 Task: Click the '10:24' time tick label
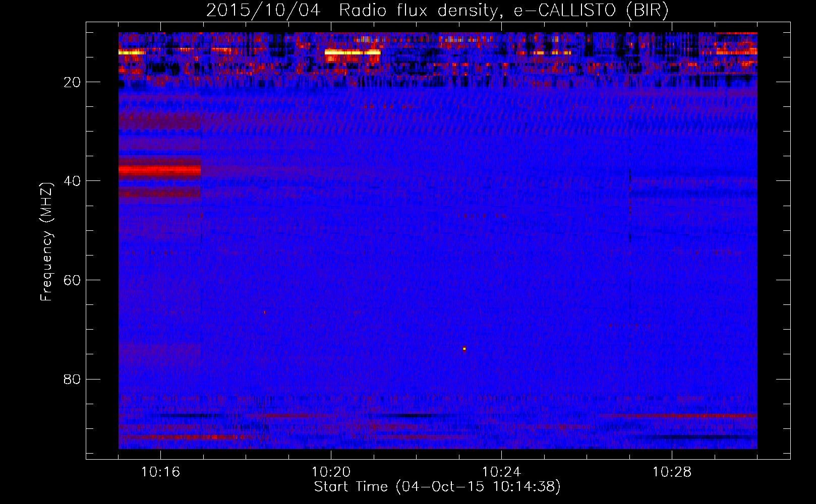click(x=501, y=472)
